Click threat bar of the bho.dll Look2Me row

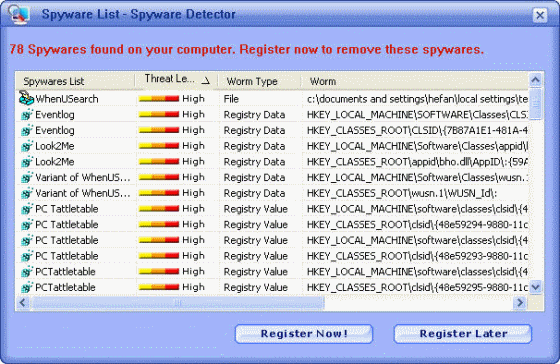pyautogui.click(x=159, y=161)
